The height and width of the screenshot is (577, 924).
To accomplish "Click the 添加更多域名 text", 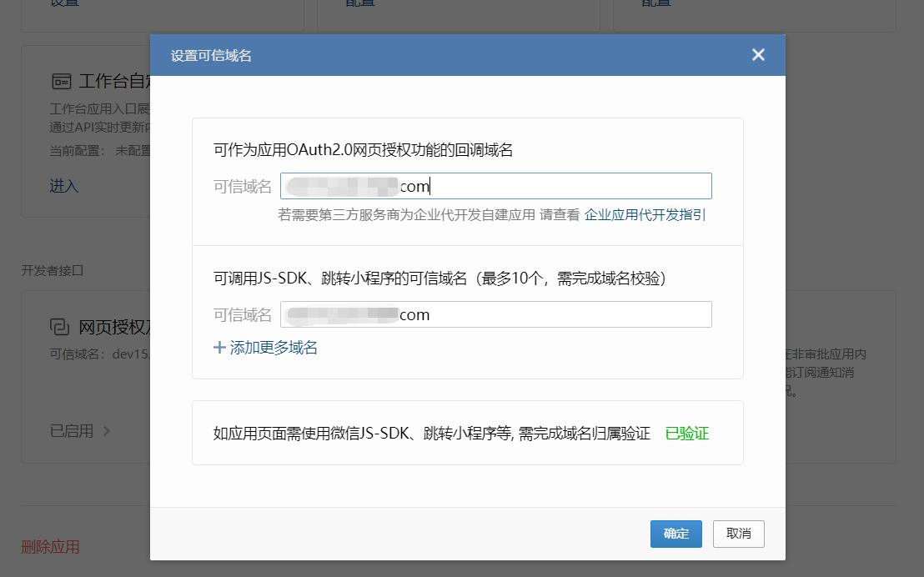I will coord(274,348).
